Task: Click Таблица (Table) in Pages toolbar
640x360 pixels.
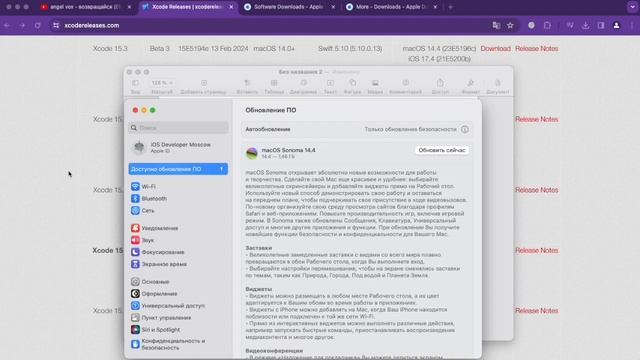Action: (274, 87)
